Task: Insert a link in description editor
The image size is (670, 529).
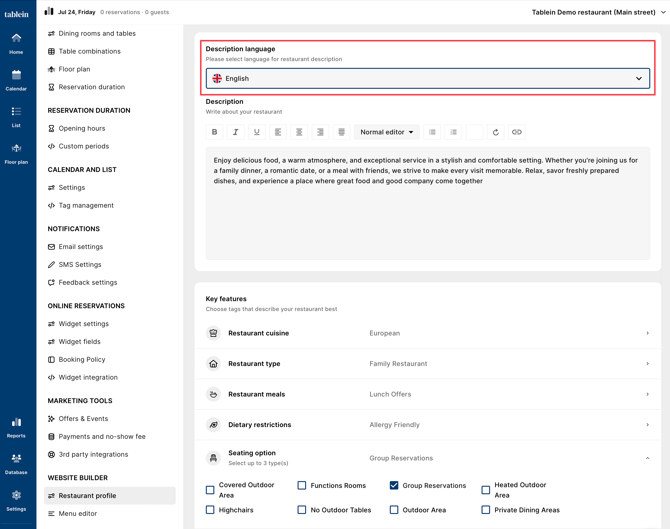Action: [x=517, y=132]
